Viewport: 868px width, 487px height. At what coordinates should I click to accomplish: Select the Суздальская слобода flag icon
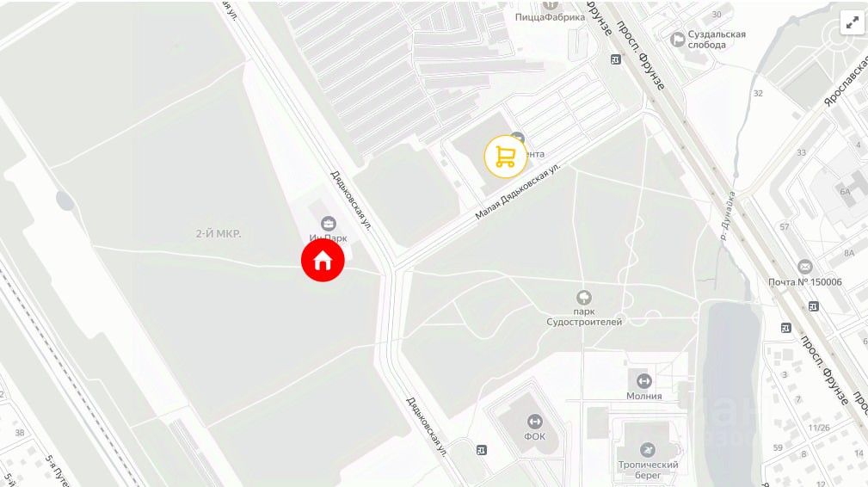pos(678,40)
